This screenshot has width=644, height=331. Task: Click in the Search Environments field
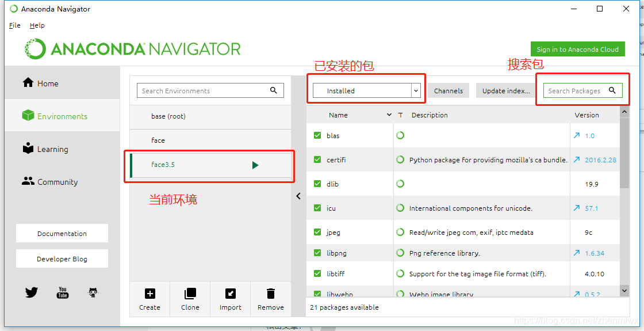pos(210,90)
